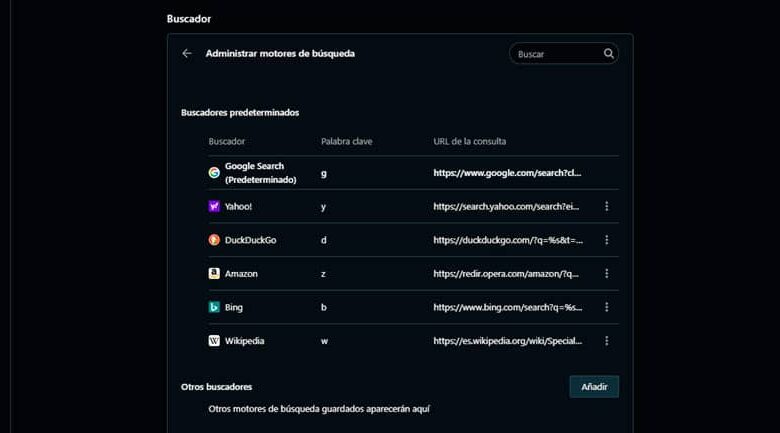
Task: Focus the Buscar search field
Action: (555, 54)
